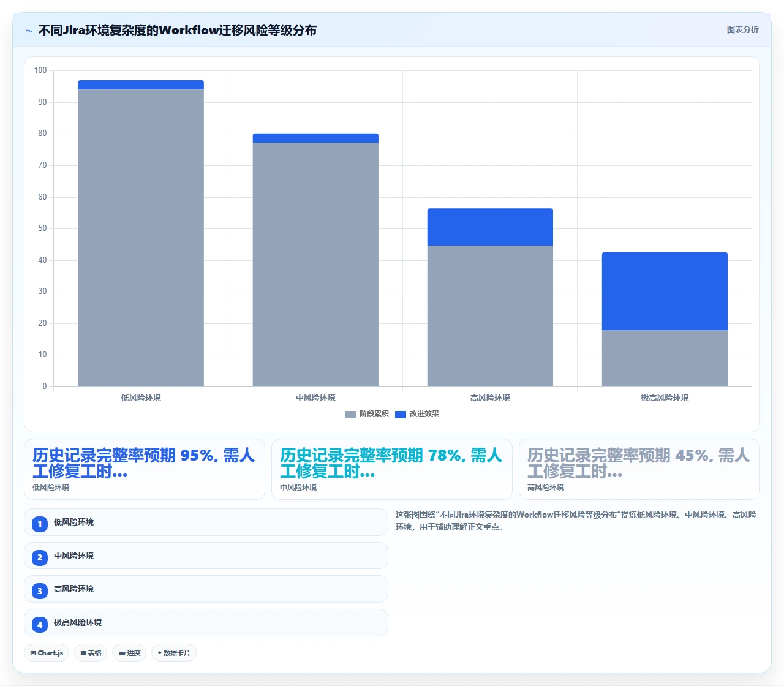The width and height of the screenshot is (784, 686).
Task: Click the 进度 tag
Action: click(129, 653)
